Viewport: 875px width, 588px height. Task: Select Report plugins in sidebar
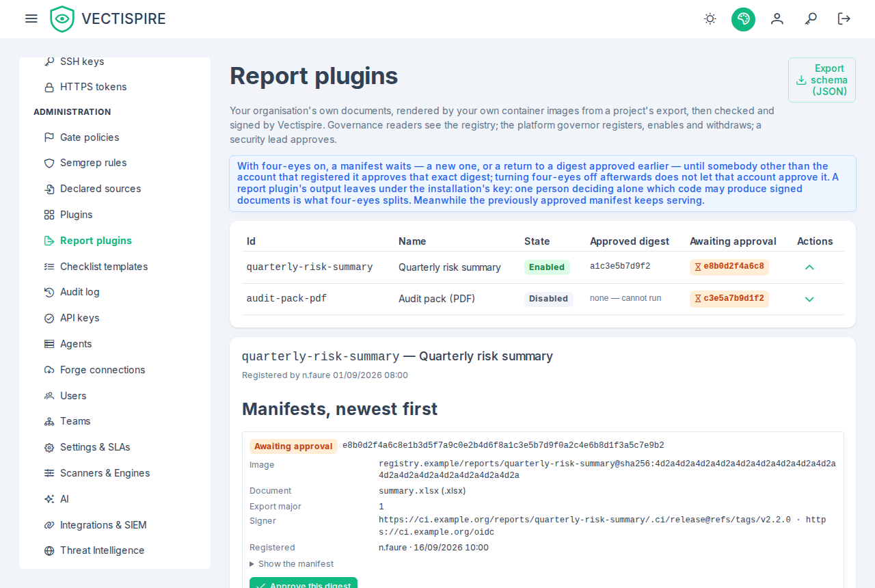click(96, 241)
